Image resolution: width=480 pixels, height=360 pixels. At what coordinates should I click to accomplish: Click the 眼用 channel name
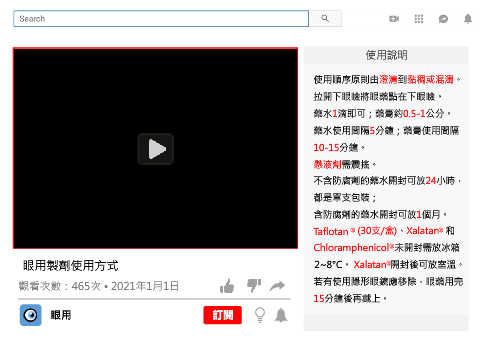tap(61, 315)
